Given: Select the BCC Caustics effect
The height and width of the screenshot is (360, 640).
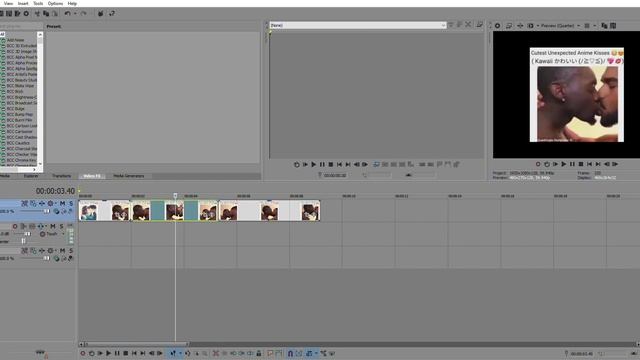Looking at the screenshot, I should [18, 143].
